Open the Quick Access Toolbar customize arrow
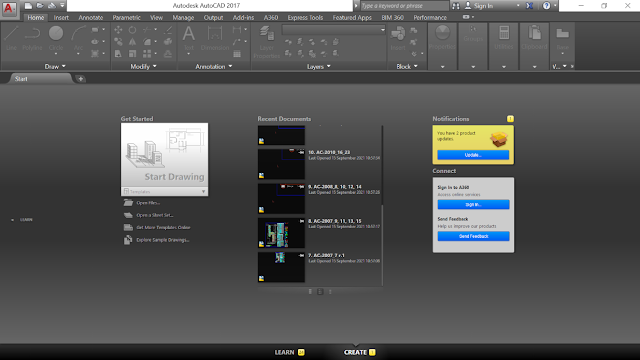This screenshot has height=360, width=640. click(x=62, y=6)
